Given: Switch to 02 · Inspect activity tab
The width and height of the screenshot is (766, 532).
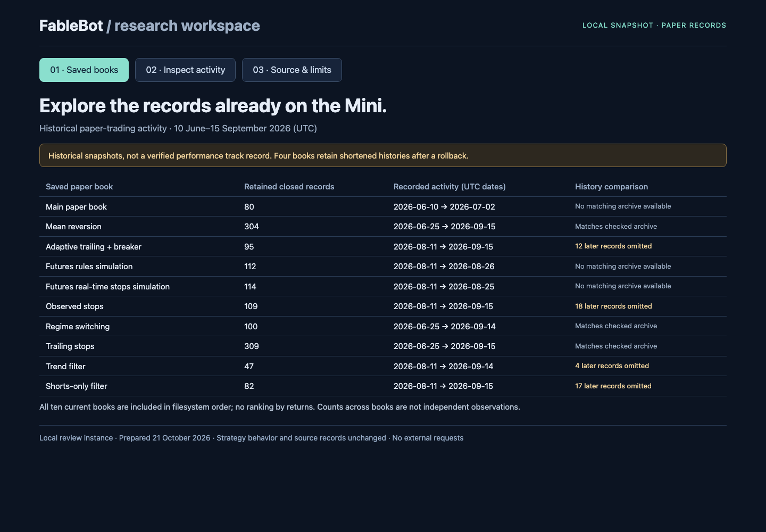Looking at the screenshot, I should point(185,70).
